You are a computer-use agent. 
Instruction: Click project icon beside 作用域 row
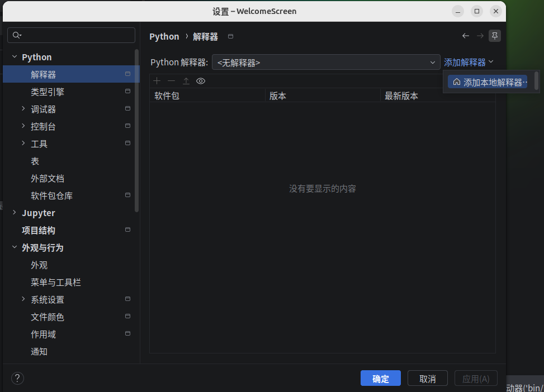point(127,333)
